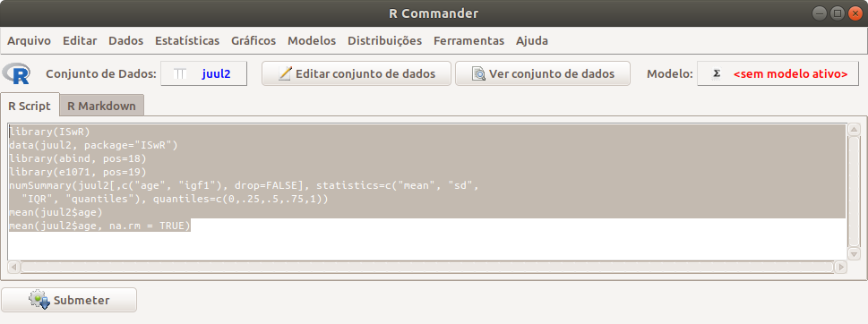The width and height of the screenshot is (868, 324).
Task: Click the script horizontal scrollbar track
Action: (426, 267)
